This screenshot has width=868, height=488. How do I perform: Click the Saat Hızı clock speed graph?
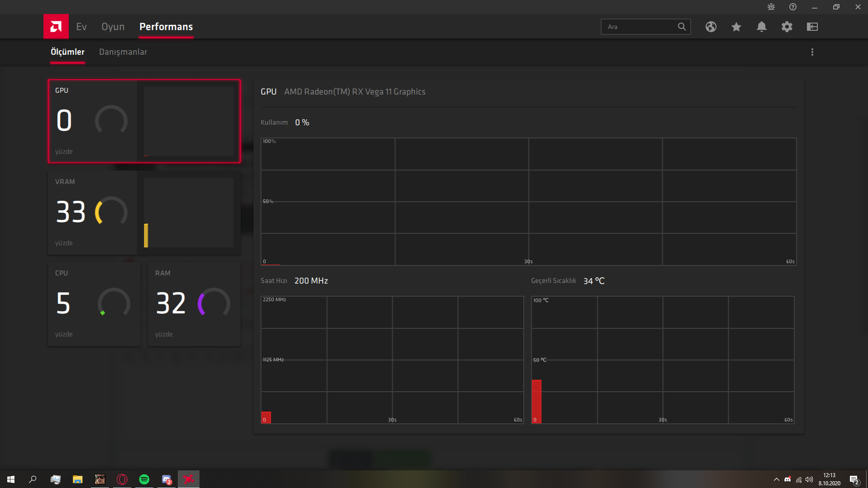(392, 360)
